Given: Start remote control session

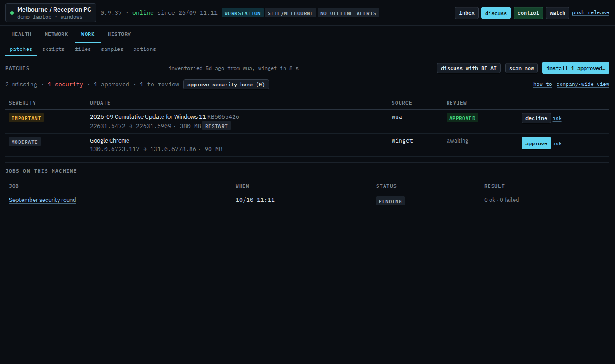Looking at the screenshot, I should (x=528, y=13).
